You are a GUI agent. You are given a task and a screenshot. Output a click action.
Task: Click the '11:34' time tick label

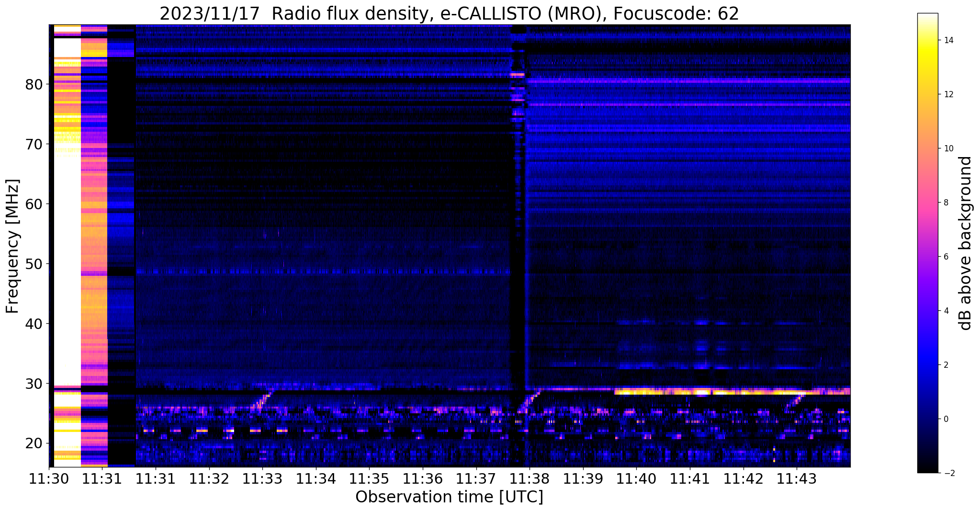pyautogui.click(x=315, y=479)
